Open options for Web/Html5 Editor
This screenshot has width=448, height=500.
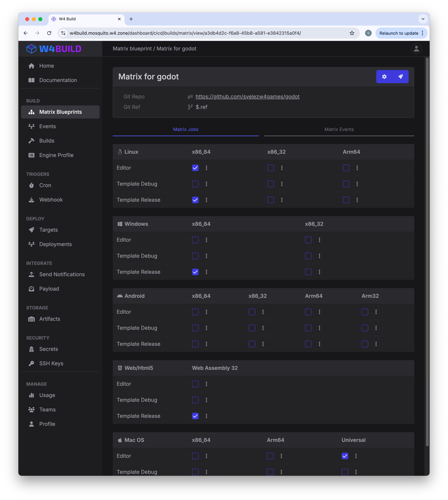point(206,384)
